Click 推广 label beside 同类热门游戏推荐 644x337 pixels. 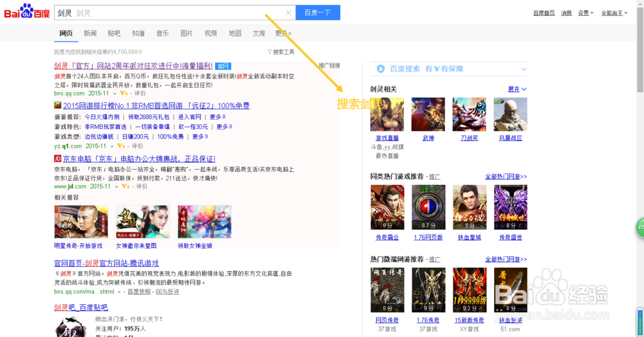[x=435, y=177]
